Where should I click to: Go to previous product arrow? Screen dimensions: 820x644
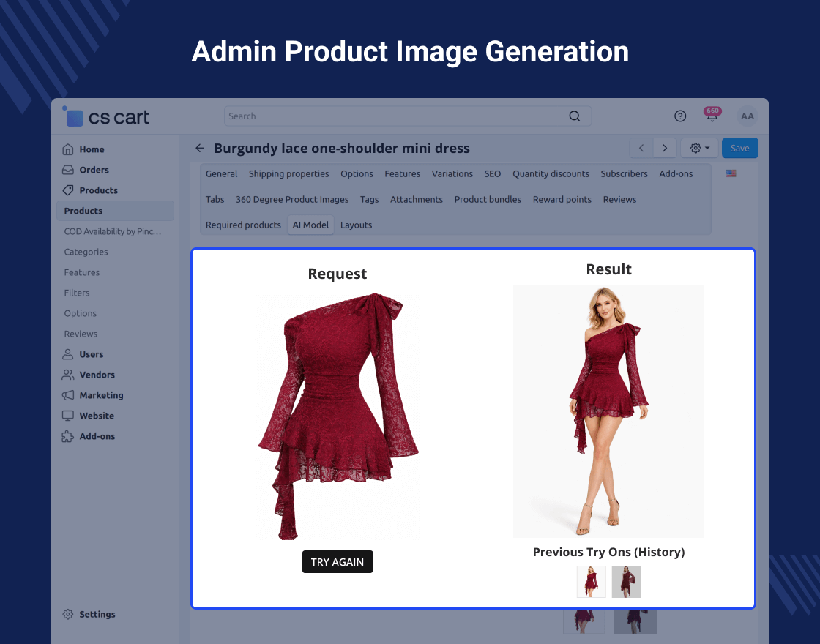(641, 149)
